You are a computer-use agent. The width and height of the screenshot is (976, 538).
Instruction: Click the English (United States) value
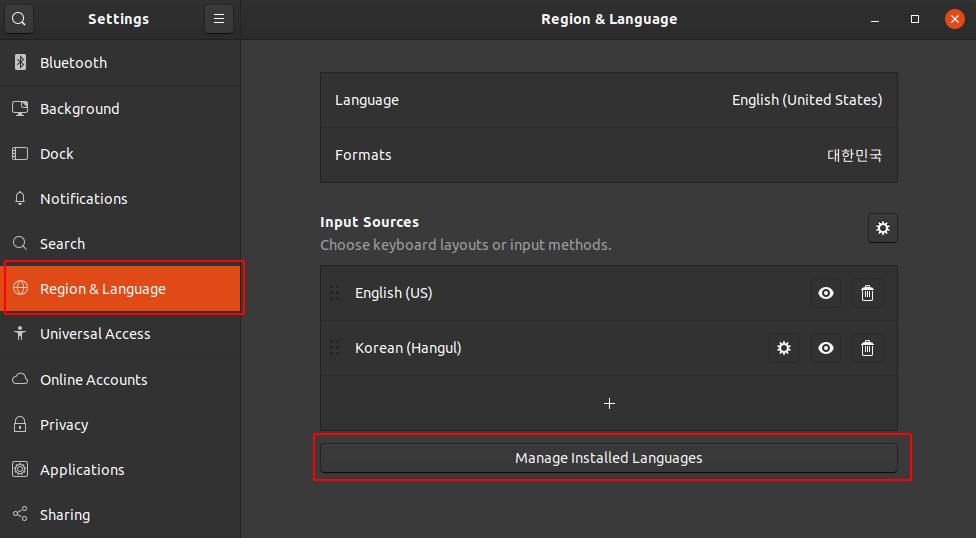click(x=807, y=100)
